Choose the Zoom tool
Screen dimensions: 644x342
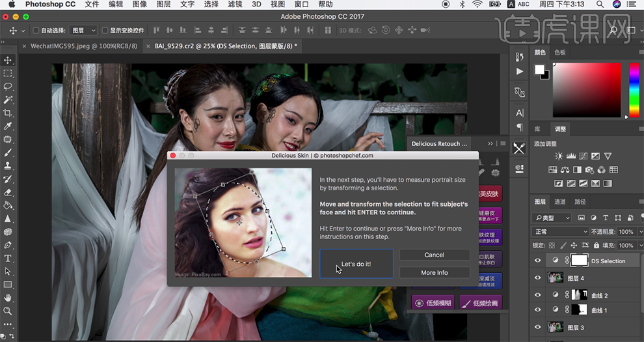(x=8, y=311)
